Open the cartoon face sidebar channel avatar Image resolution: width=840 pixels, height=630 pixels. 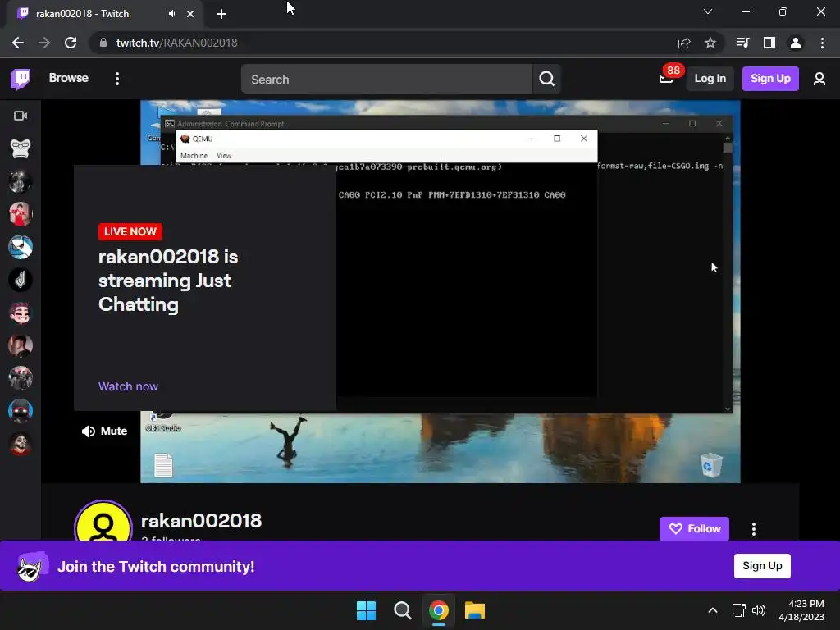coord(21,313)
